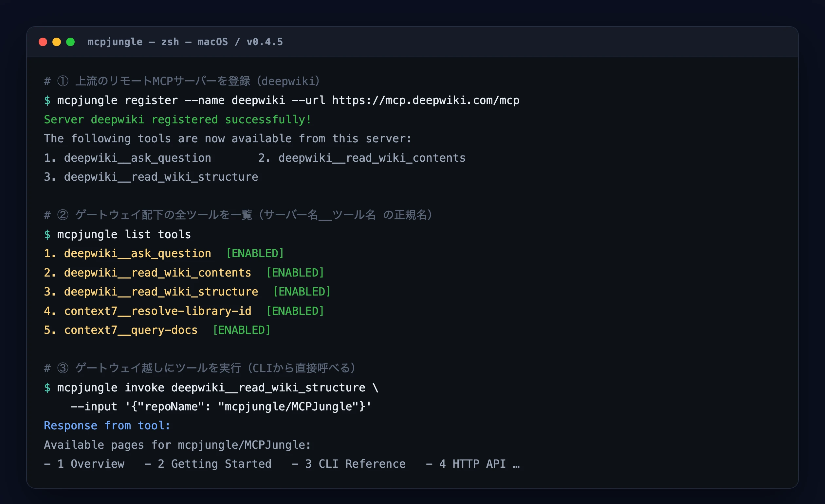Image resolution: width=825 pixels, height=504 pixels.
Task: Click 'Available pages for mcpjungle/MCPJungle:' line
Action: (x=177, y=445)
